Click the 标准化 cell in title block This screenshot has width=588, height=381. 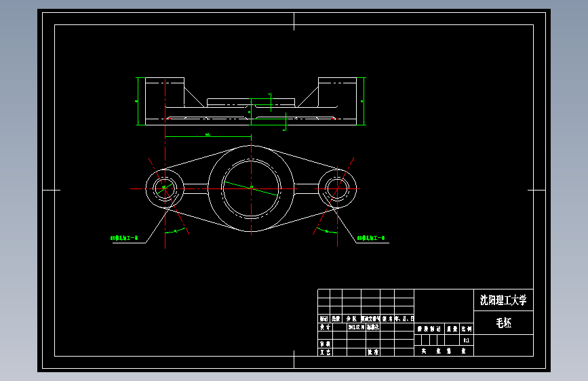373,327
